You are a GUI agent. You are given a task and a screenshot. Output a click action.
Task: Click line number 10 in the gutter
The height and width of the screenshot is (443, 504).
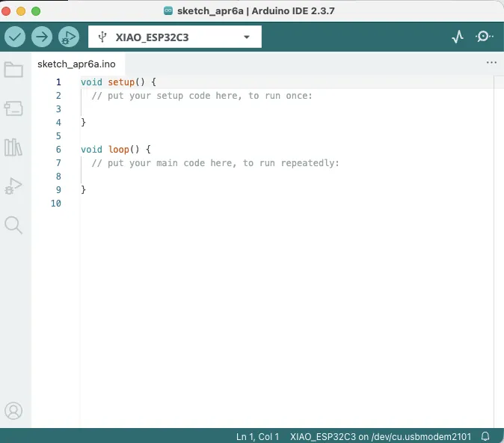coord(56,204)
